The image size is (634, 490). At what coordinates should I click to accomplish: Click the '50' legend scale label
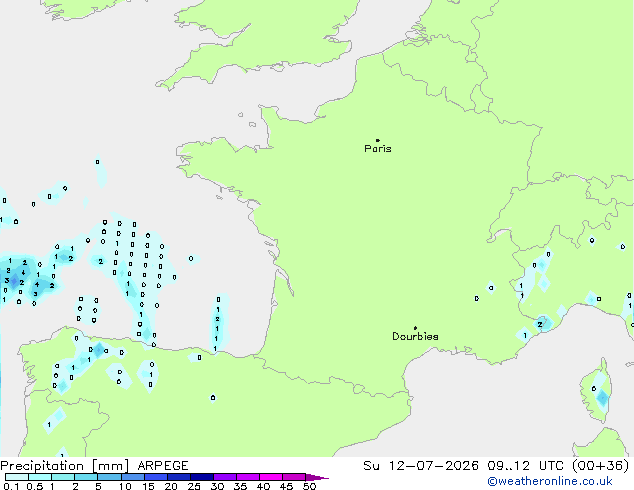[x=309, y=486]
